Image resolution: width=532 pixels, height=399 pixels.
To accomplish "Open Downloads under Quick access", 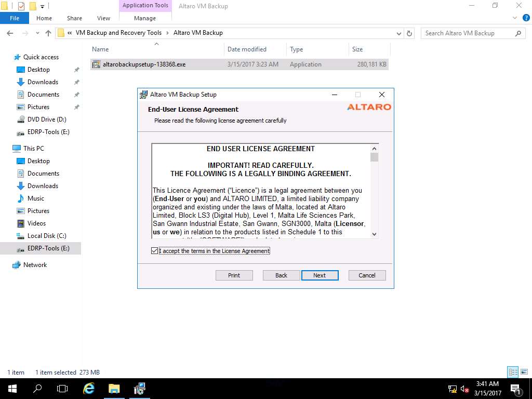I will 43,82.
